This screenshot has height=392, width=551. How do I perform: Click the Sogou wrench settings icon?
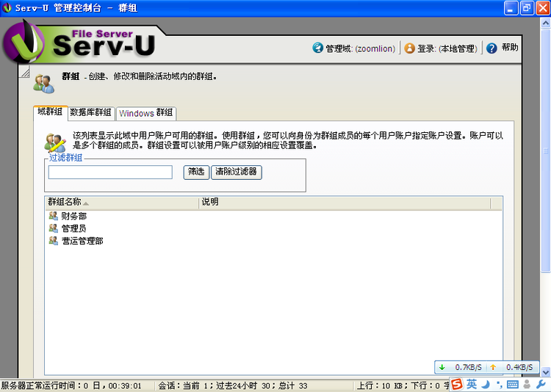click(540, 384)
